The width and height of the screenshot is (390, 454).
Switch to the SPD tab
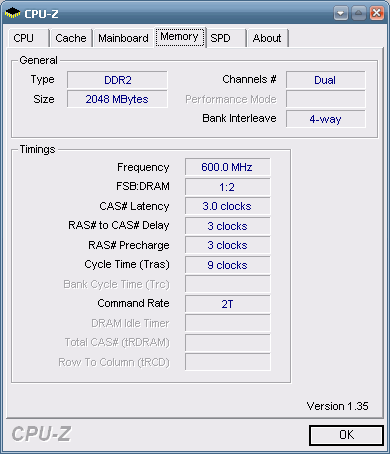[x=226, y=38]
